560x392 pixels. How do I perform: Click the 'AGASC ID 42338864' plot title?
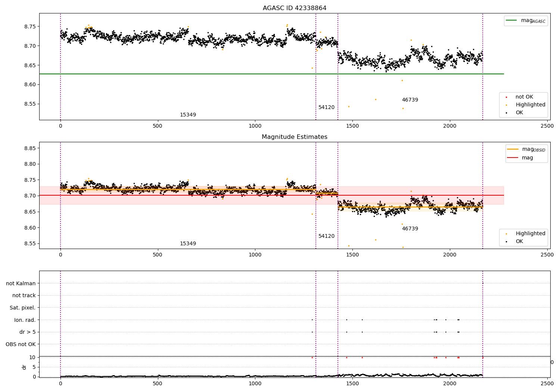tap(294, 8)
